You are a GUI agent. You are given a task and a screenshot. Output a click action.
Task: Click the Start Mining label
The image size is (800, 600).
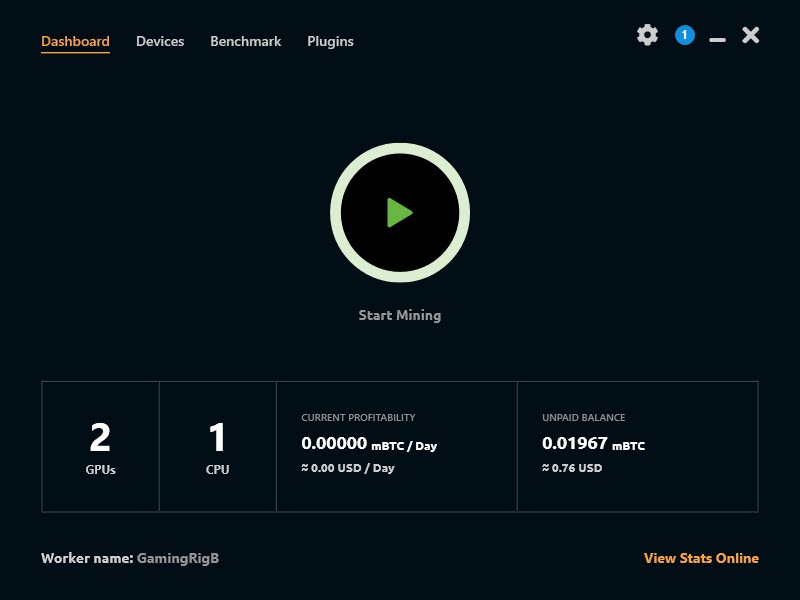pos(399,315)
